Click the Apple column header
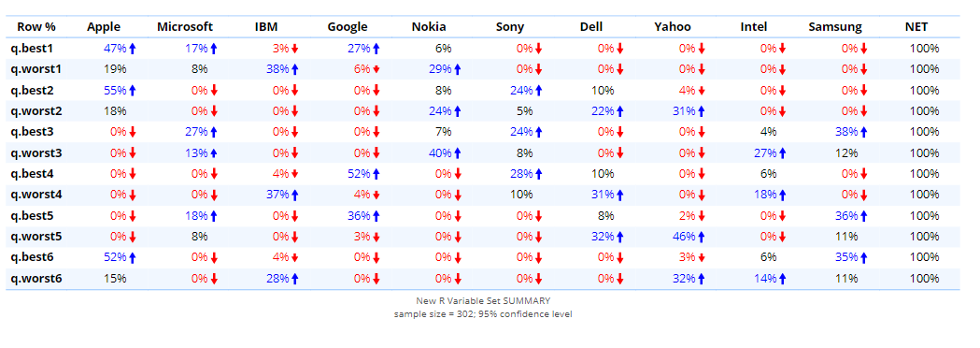Screen dimensions: 980x348 (104, 27)
